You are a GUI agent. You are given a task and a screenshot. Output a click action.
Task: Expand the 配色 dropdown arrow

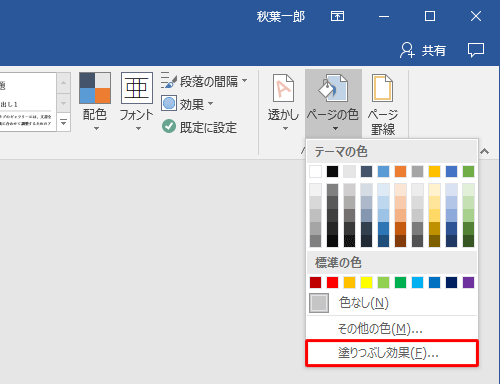coord(96,129)
